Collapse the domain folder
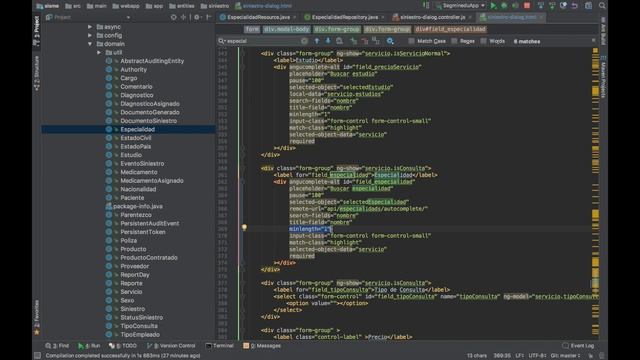The height and width of the screenshot is (360, 640). 90,44
